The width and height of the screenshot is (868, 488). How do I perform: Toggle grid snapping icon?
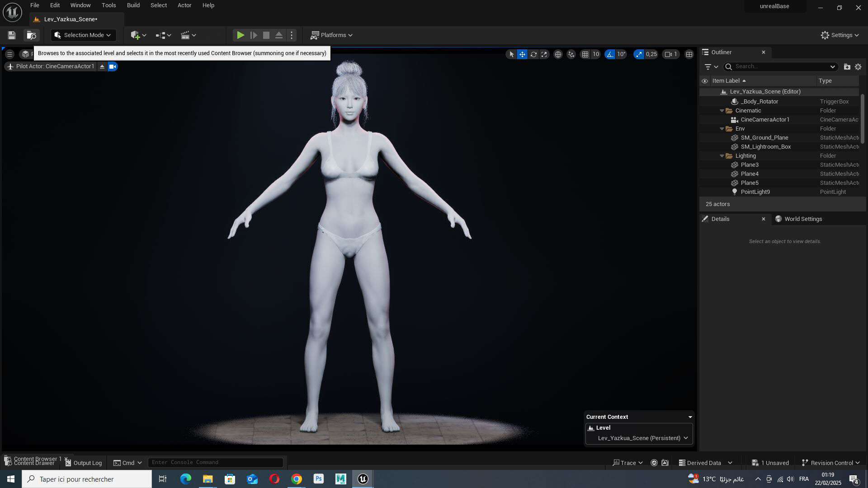pos(585,54)
